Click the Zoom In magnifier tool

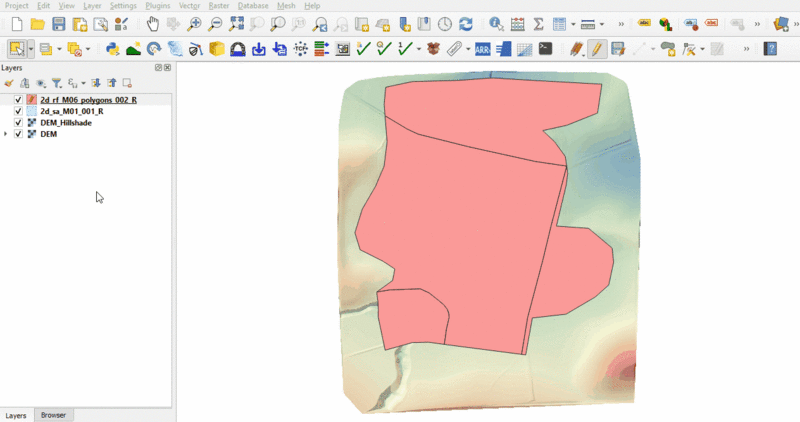(194, 24)
